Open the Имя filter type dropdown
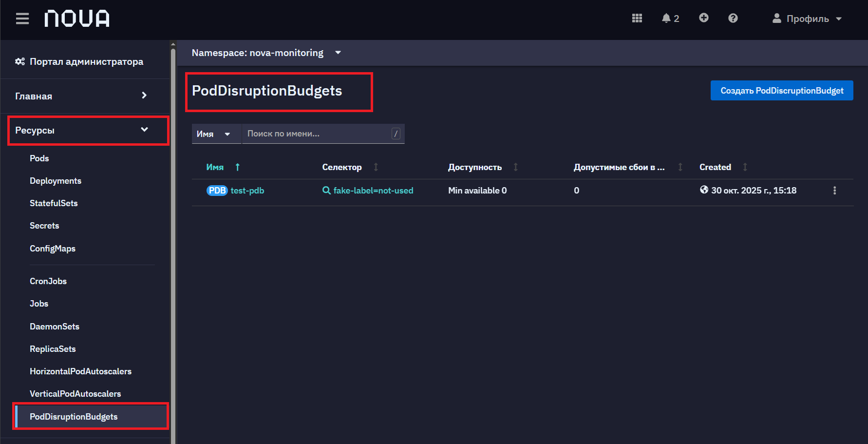The height and width of the screenshot is (444, 868). (x=216, y=134)
